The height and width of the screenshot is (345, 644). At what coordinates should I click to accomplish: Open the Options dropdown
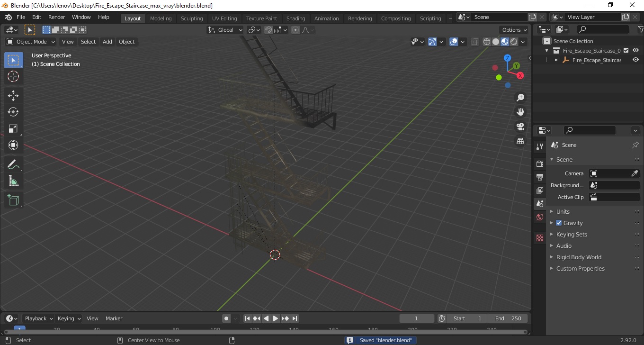tap(514, 30)
